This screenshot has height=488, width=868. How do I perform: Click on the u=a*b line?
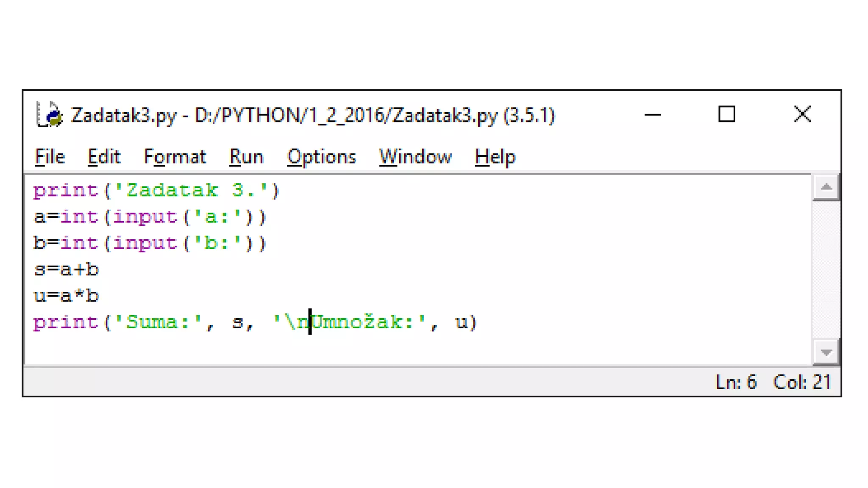tap(67, 296)
